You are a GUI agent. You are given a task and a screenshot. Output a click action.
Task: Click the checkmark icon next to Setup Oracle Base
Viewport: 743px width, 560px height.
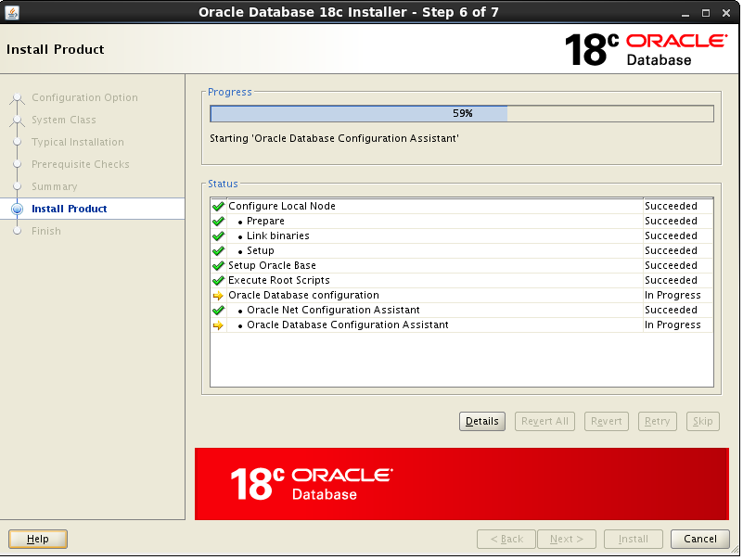[x=218, y=265]
